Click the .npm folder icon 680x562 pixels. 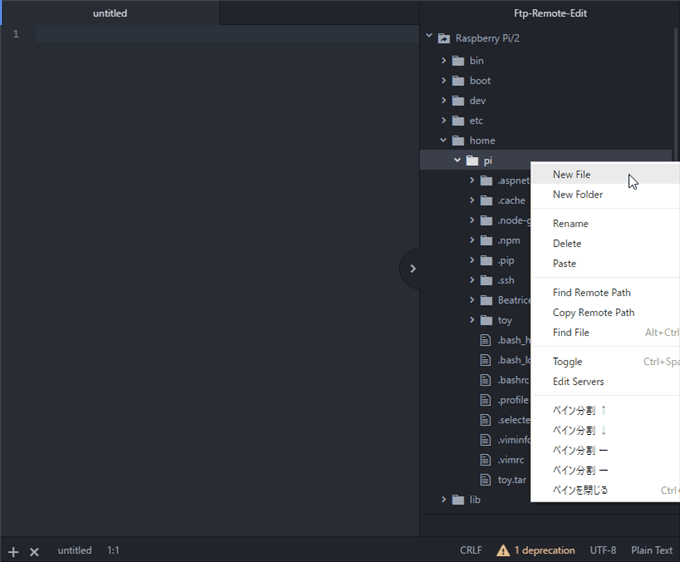pos(486,240)
